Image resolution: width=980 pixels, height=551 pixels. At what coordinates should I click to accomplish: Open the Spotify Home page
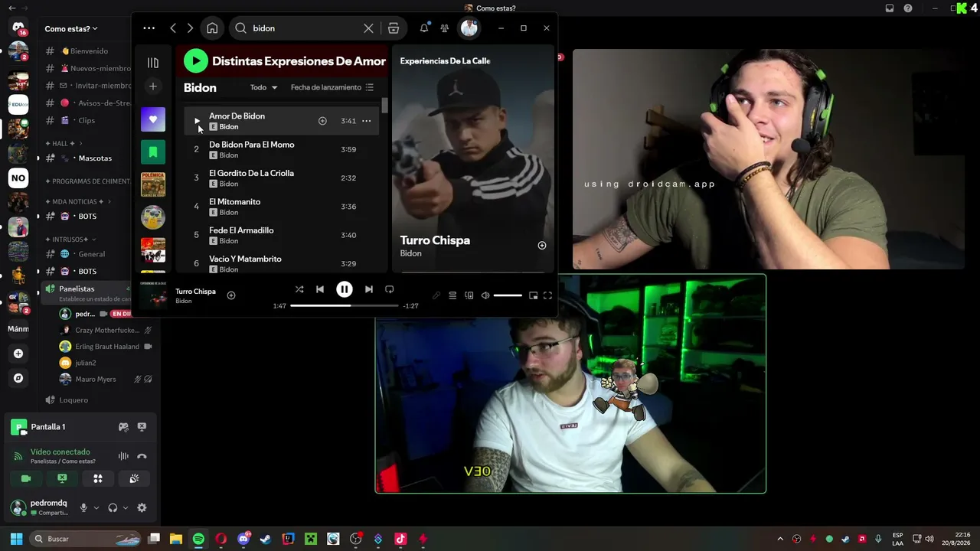(212, 28)
